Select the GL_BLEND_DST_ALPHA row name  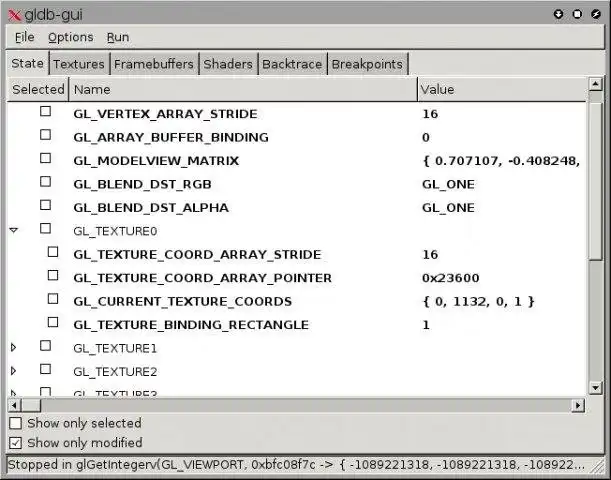pos(151,207)
